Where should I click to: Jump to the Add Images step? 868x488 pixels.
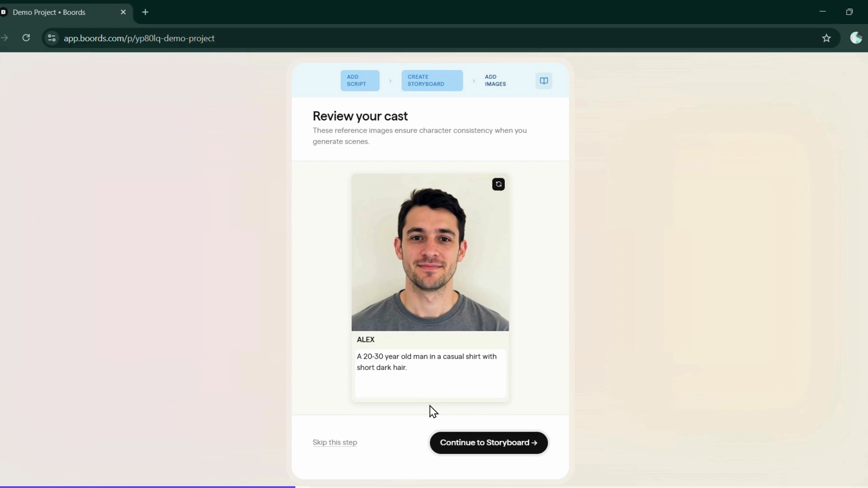[x=495, y=81]
